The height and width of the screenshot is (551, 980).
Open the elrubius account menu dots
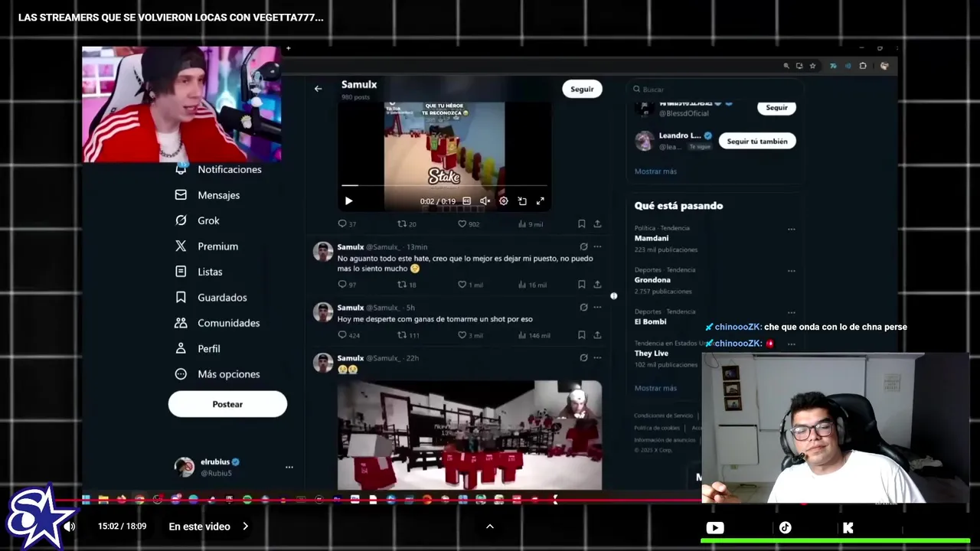coord(289,467)
